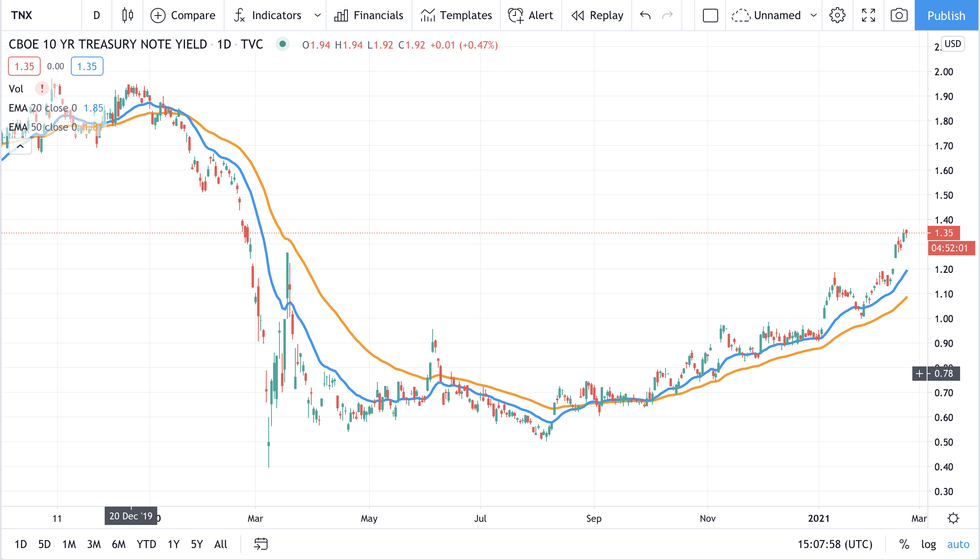Open chart settings gear icon
This screenshot has height=560, width=980.
point(837,15)
